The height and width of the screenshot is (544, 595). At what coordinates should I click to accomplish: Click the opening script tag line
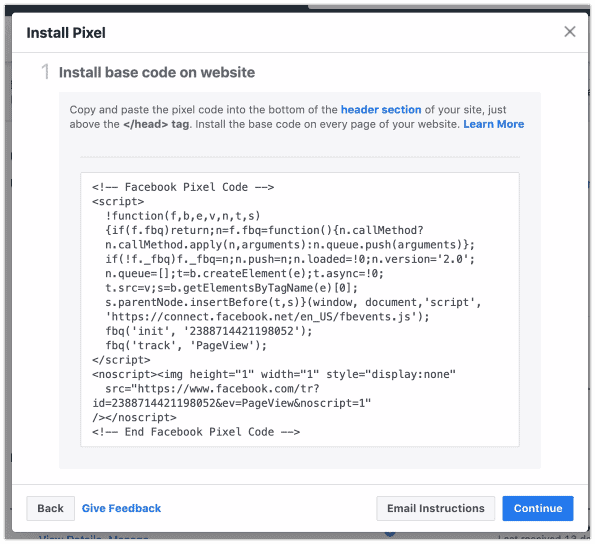118,201
